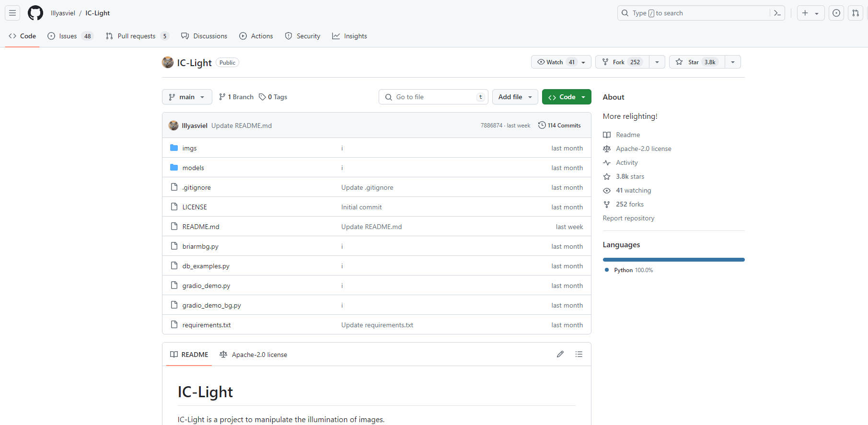Click the Python language bar

point(673,260)
